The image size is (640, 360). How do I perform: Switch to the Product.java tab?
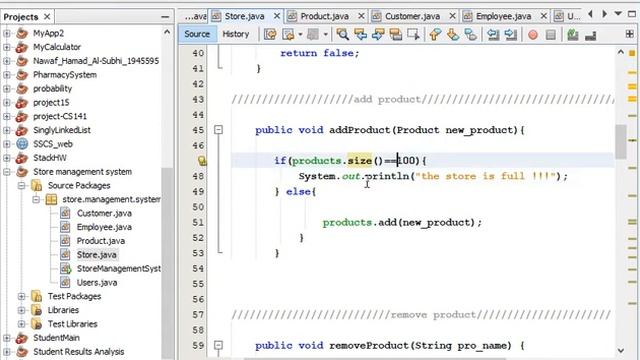pyautogui.click(x=324, y=16)
